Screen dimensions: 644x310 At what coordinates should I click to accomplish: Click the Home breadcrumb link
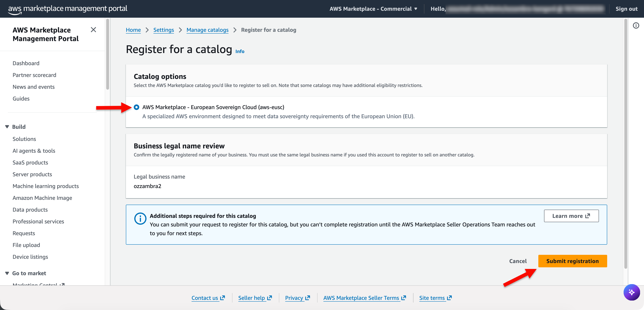pyautogui.click(x=133, y=30)
